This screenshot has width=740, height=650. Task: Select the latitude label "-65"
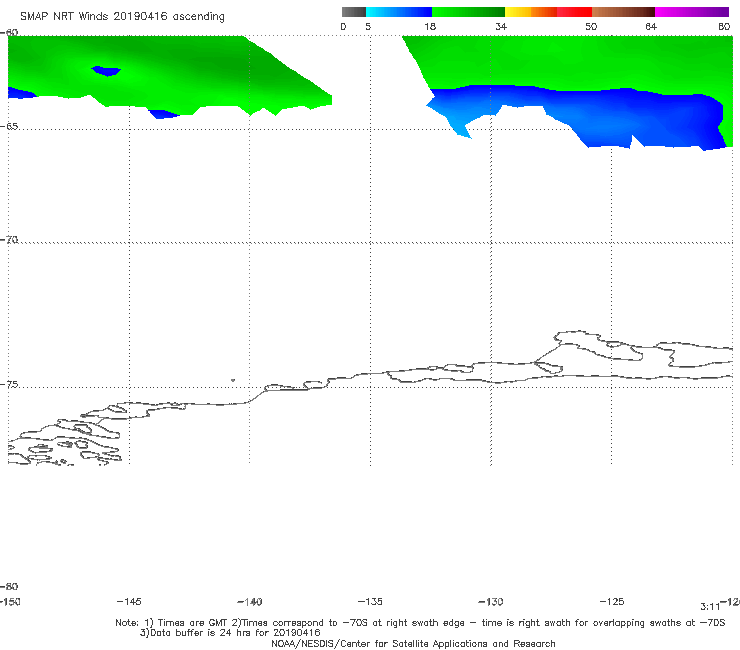(9, 127)
